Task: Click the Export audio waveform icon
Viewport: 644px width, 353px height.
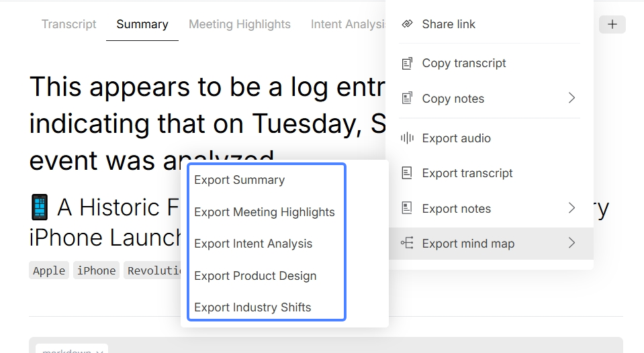Action: (407, 138)
